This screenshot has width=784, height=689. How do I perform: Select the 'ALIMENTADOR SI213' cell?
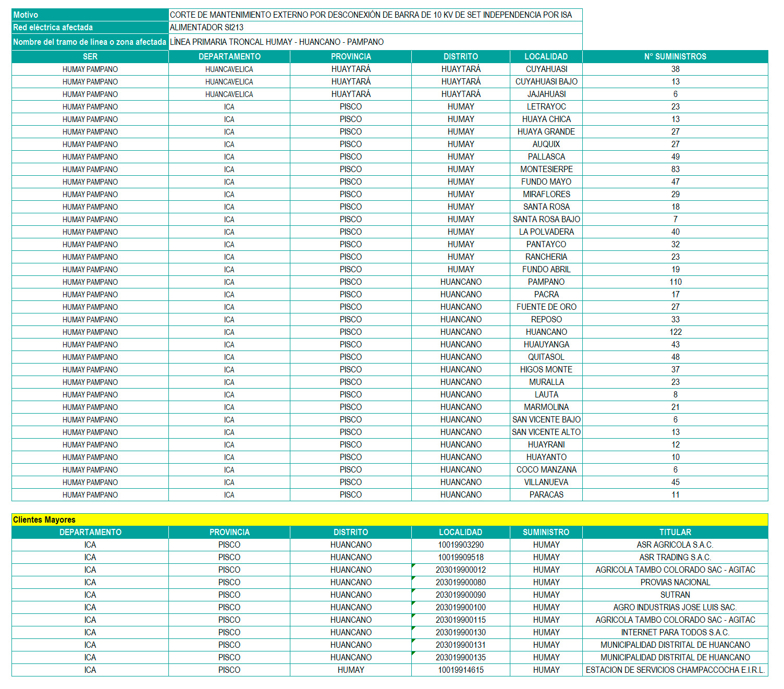point(375,28)
